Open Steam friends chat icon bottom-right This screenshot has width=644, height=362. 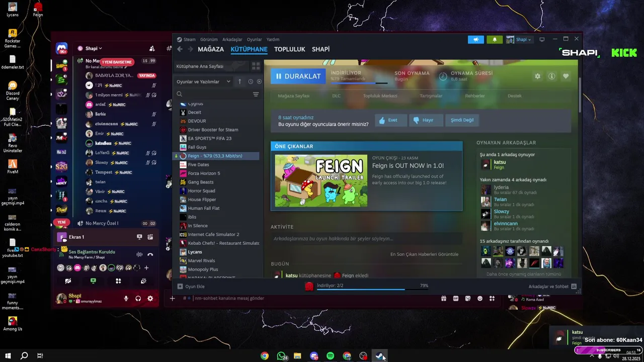coord(574,287)
